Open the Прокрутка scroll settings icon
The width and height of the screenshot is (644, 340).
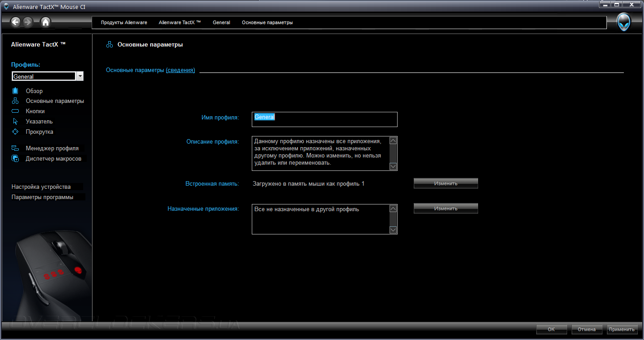15,132
